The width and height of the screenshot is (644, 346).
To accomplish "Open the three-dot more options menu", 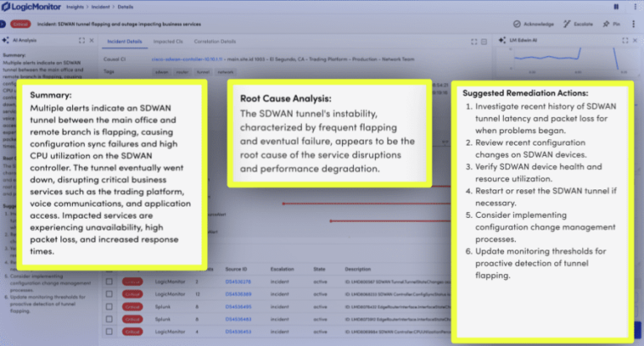I will tap(633, 24).
